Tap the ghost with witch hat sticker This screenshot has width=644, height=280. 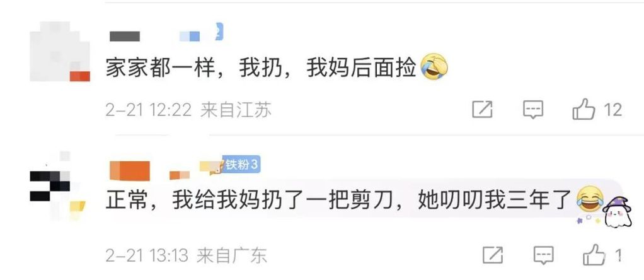coord(616,211)
